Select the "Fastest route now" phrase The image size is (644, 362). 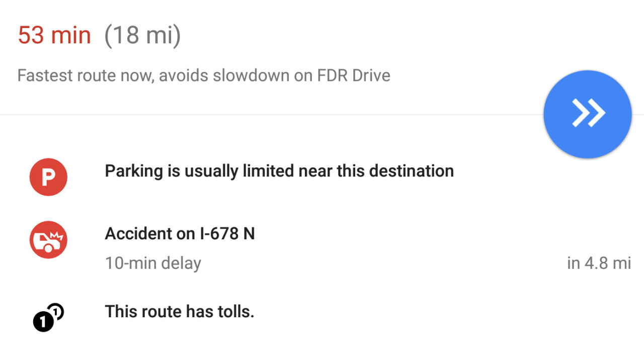click(86, 76)
